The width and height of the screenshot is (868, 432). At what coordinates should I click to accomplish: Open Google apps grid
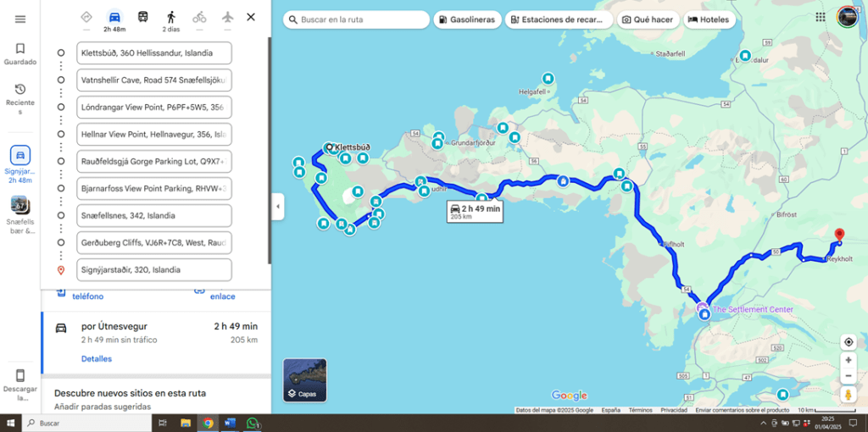click(x=819, y=18)
